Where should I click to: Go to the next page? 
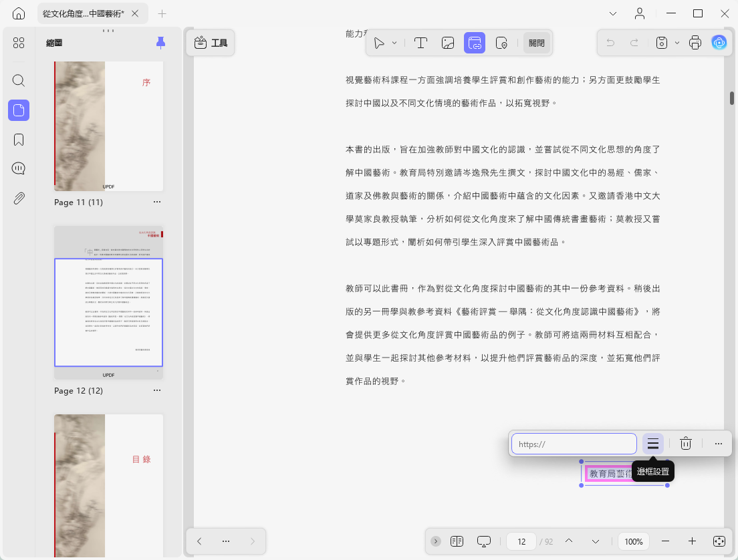[596, 541]
